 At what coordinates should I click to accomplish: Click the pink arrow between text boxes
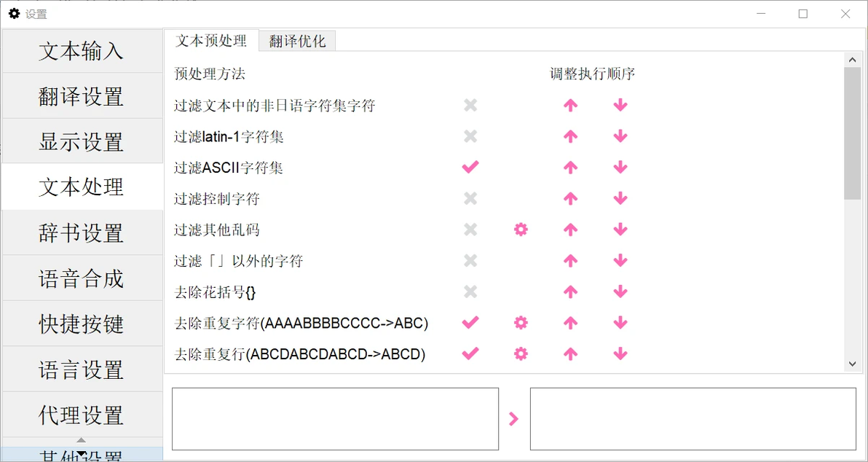point(513,419)
